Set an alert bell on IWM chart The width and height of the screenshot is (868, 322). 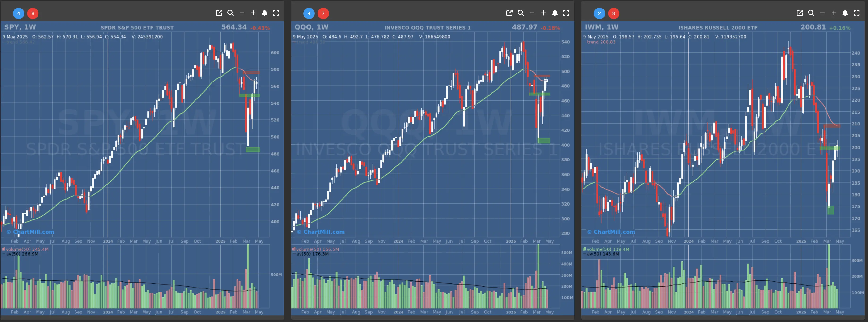[845, 13]
